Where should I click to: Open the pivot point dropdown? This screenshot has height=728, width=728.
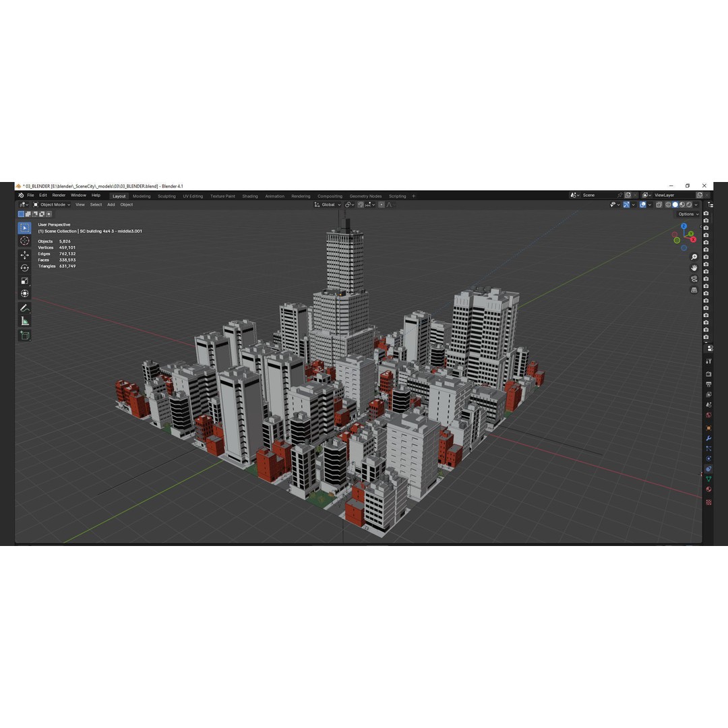(350, 205)
